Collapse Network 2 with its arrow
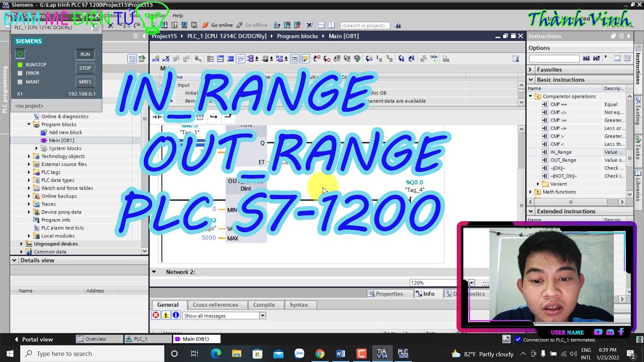644x362 pixels. 154,272
